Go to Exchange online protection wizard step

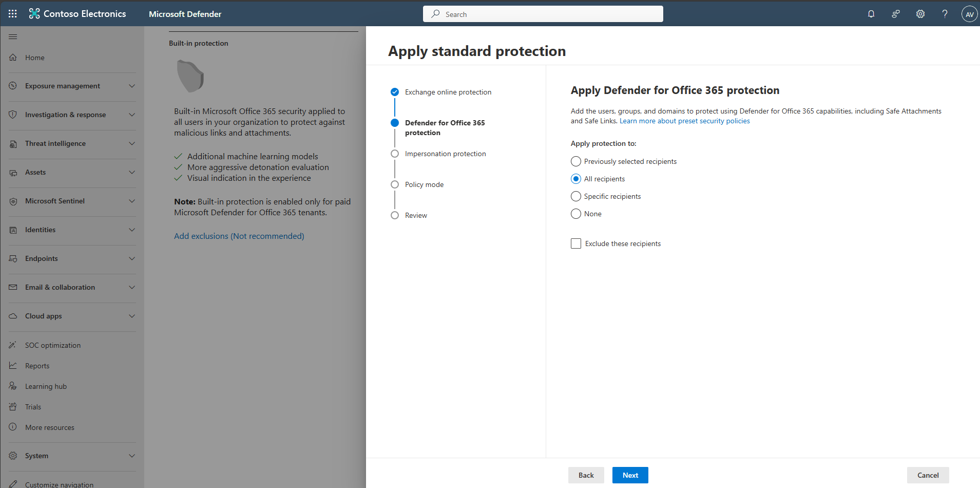pyautogui.click(x=448, y=92)
